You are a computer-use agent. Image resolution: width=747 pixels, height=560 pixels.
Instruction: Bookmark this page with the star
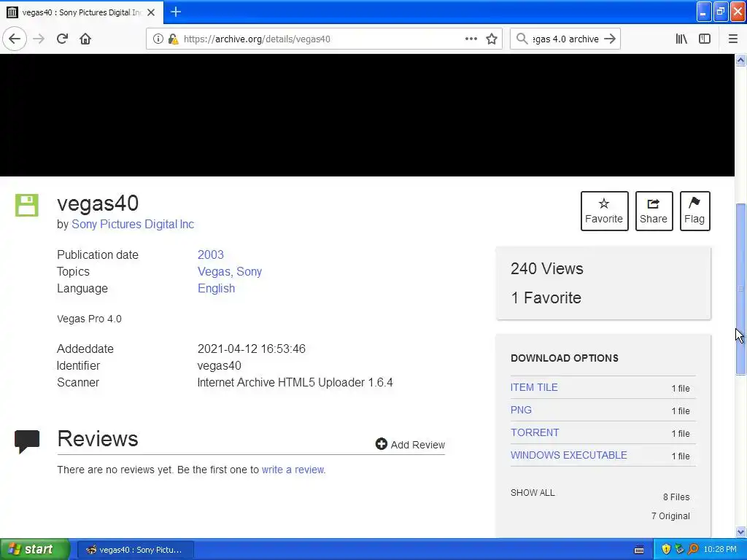coord(492,39)
